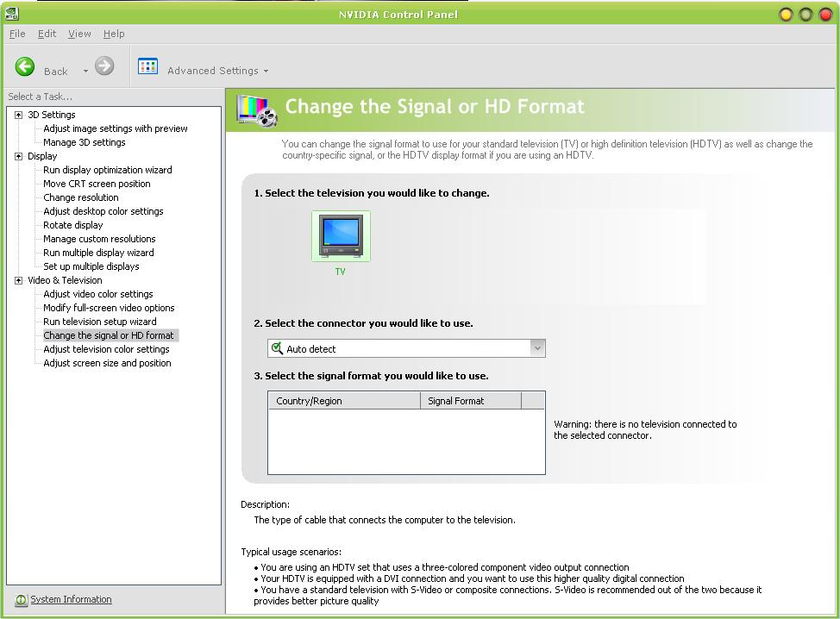Open the Help menu

point(114,34)
